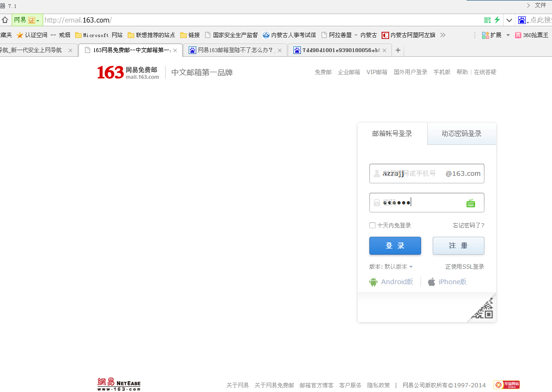
Task: Click the star favorites icon in the bookmarks bar
Action: pyautogui.click(x=20, y=35)
